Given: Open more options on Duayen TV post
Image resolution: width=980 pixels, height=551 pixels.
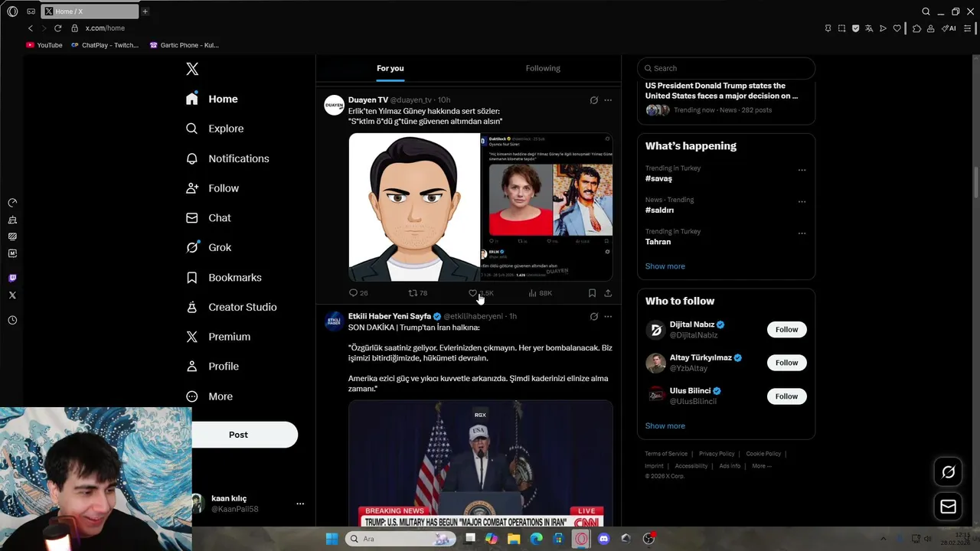Looking at the screenshot, I should 608,100.
